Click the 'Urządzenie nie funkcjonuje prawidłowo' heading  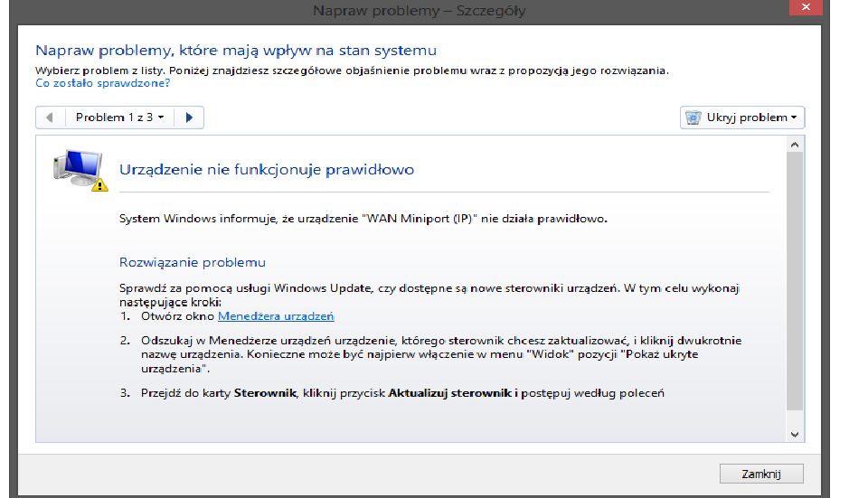[x=267, y=169]
